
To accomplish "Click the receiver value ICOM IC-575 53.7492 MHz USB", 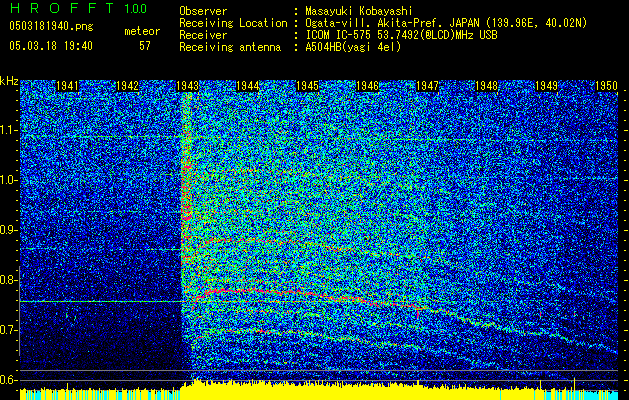I will point(401,35).
